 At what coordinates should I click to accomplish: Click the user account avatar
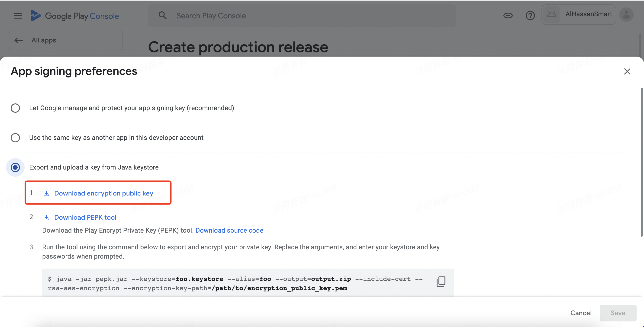click(626, 15)
